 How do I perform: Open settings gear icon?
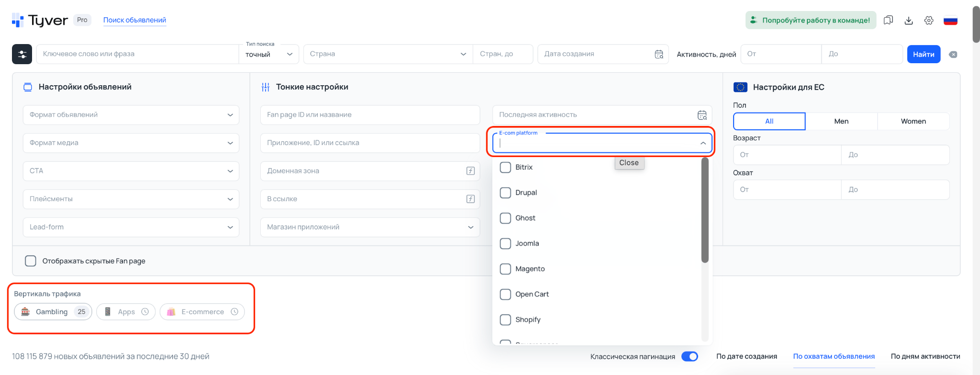click(929, 20)
